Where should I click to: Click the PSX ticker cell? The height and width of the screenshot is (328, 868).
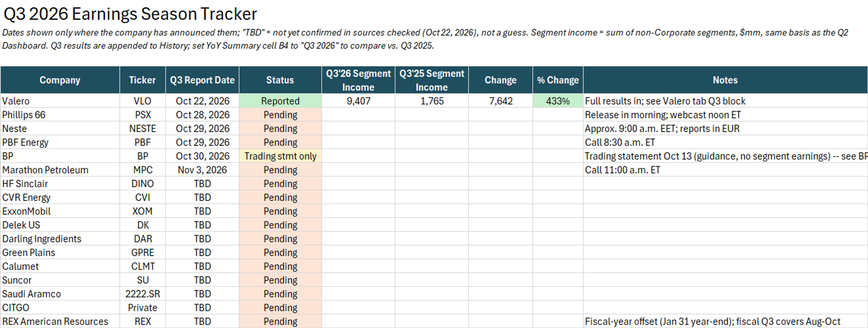tap(143, 115)
